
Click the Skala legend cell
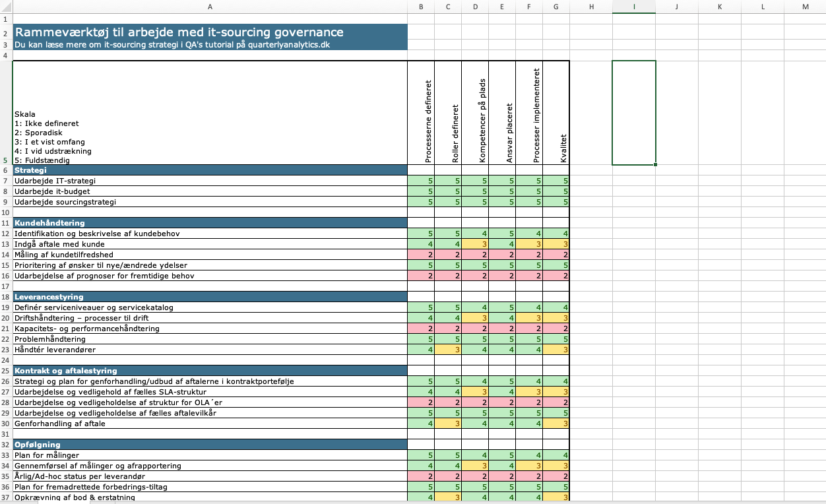[x=210, y=112]
